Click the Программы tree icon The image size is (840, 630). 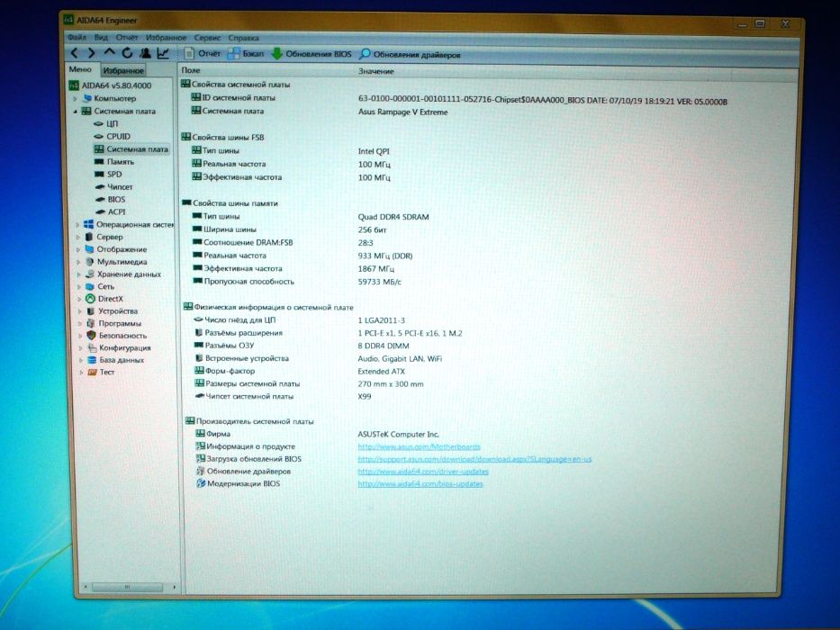(91, 324)
